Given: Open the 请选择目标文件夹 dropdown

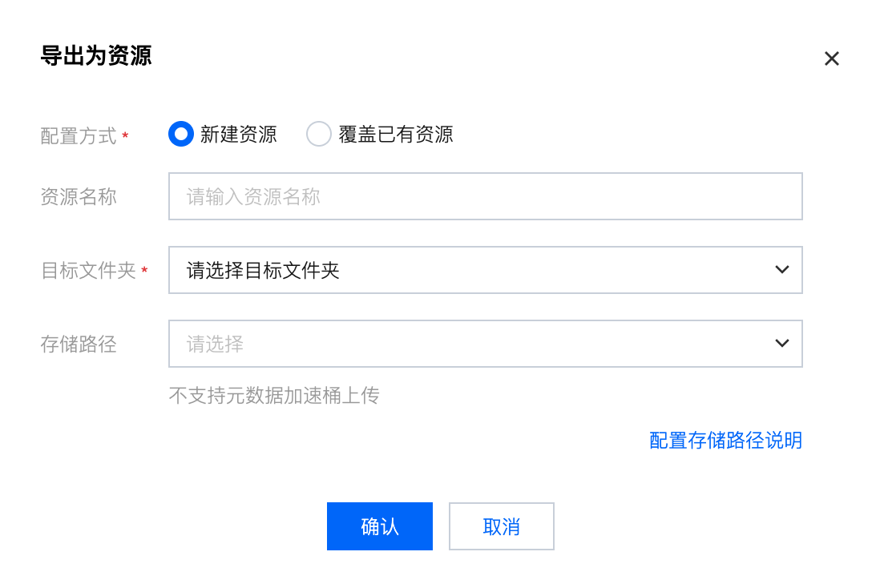Looking at the screenshot, I should (x=473, y=270).
